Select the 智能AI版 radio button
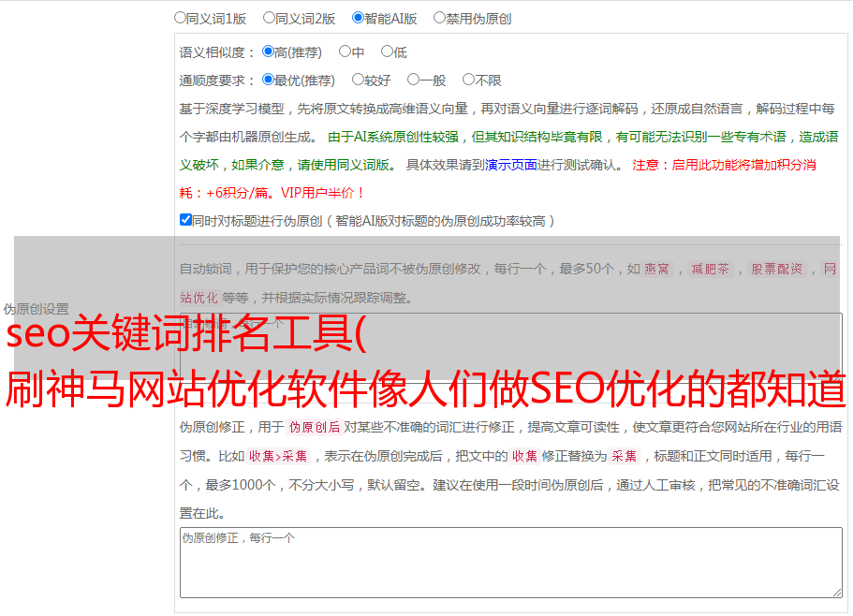 (x=358, y=18)
